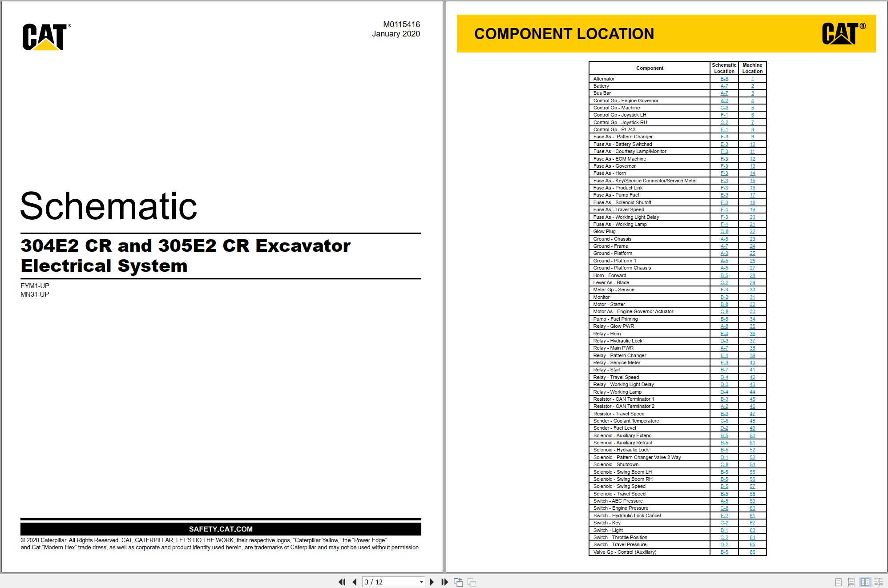Open the Alternator schematic location B-8 link
The width and height of the screenshot is (888, 588).
(724, 79)
